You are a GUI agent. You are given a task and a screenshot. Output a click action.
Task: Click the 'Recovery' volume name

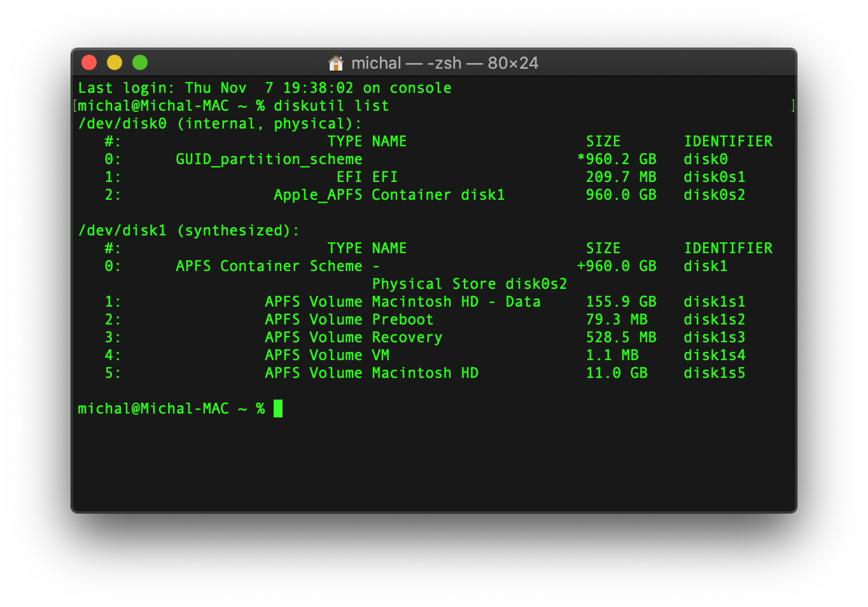point(407,337)
